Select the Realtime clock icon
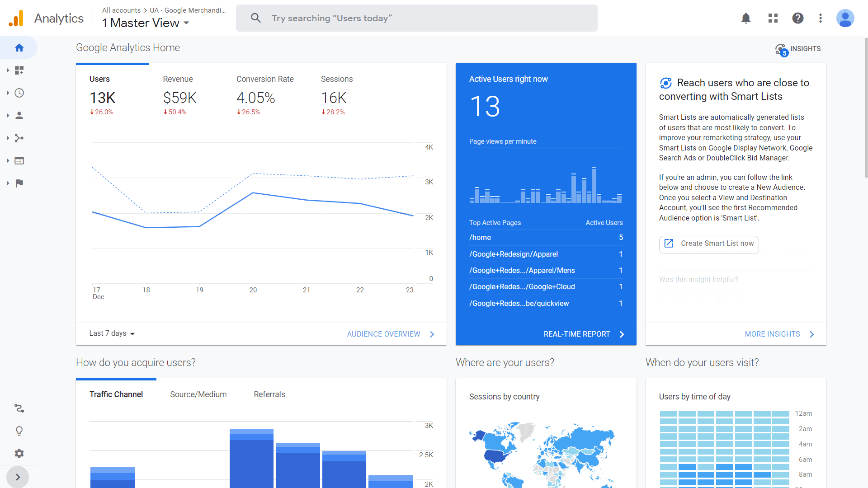The height and width of the screenshot is (488, 868). click(x=19, y=92)
